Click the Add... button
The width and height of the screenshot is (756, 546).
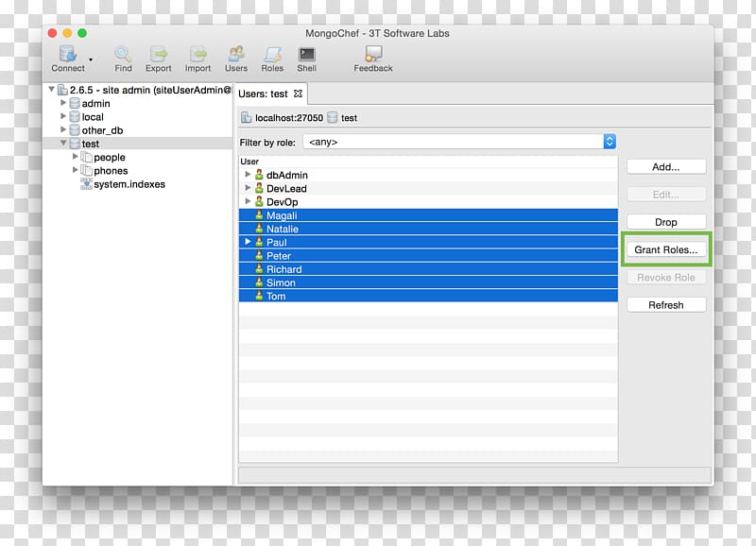(x=666, y=167)
